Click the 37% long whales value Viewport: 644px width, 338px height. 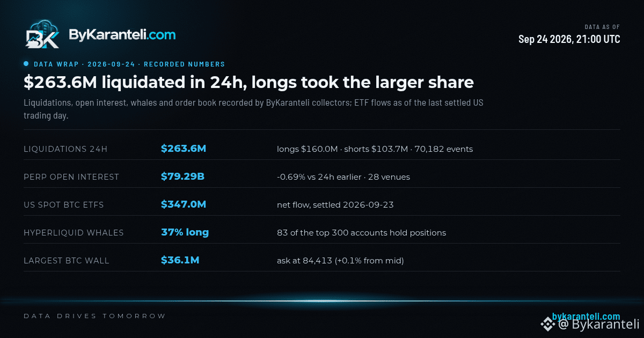tap(185, 232)
